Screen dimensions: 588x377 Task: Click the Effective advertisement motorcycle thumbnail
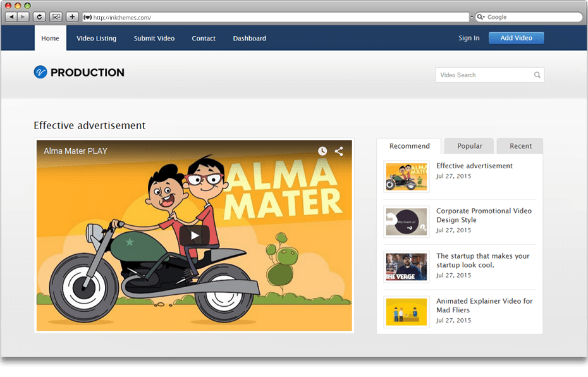(407, 176)
